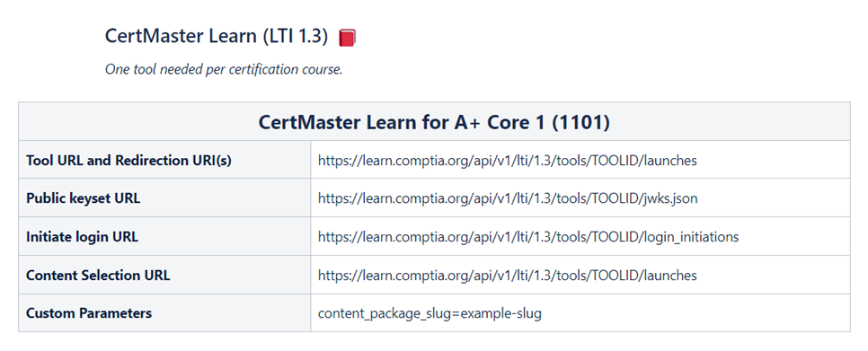Click the launches URL in the Content Selection row
868x351 pixels.
coord(507,276)
